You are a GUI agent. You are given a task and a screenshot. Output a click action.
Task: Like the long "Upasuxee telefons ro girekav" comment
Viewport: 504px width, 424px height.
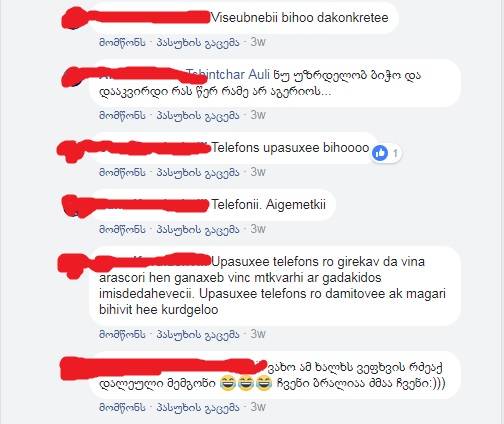122,334
